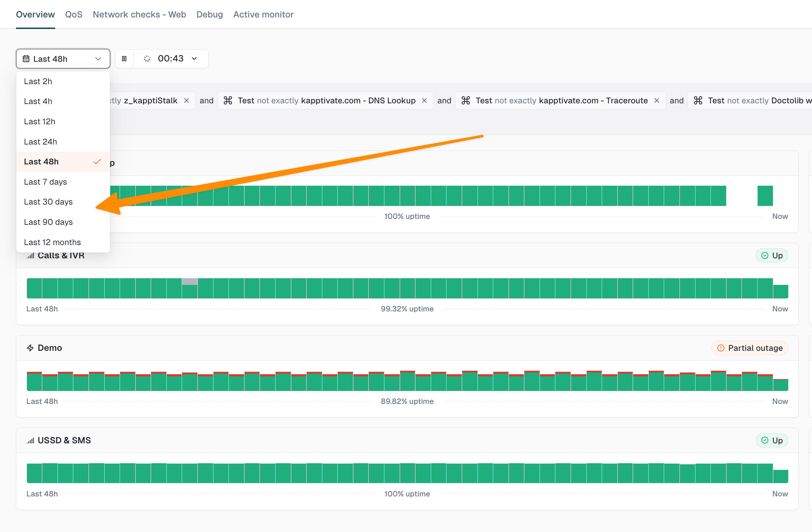Switch to the QoS tab
Image resolution: width=812 pixels, height=532 pixels.
(74, 14)
